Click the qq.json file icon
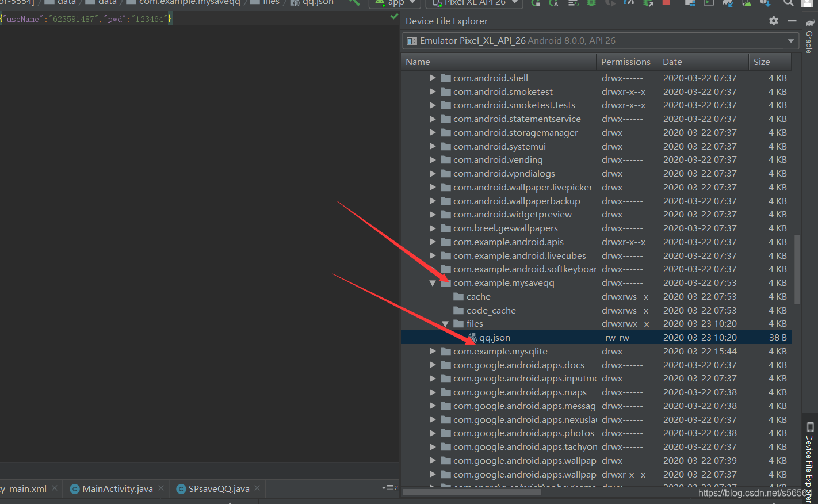The width and height of the screenshot is (818, 504). pos(472,338)
